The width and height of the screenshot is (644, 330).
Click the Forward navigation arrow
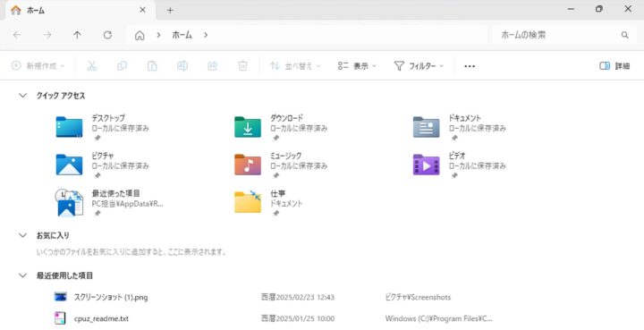click(x=47, y=35)
